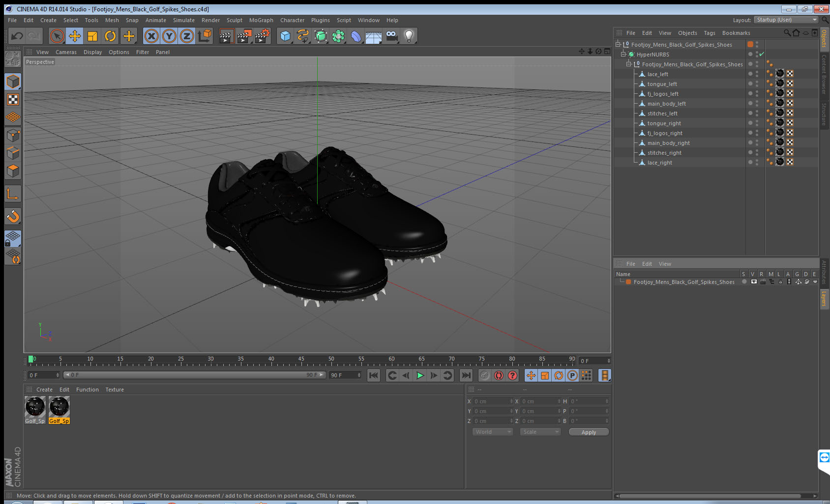Open Edit Render Settings icon

pyautogui.click(x=263, y=36)
